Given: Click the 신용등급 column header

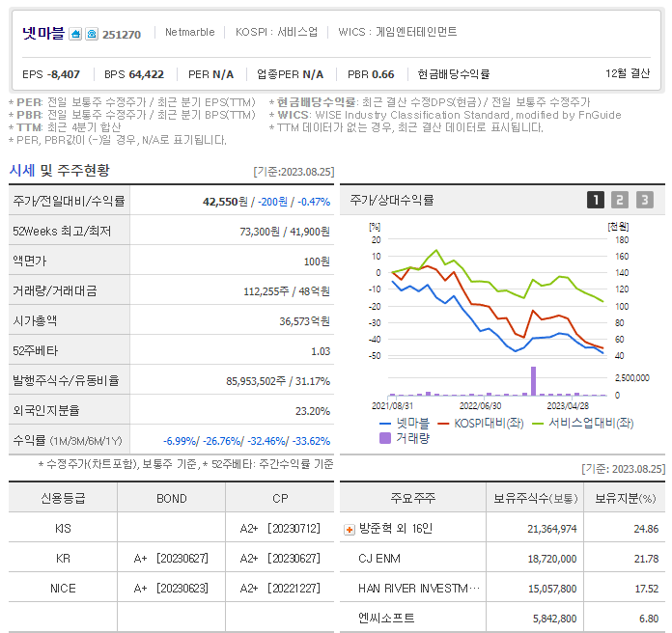Looking at the screenshot, I should pyautogui.click(x=63, y=498).
